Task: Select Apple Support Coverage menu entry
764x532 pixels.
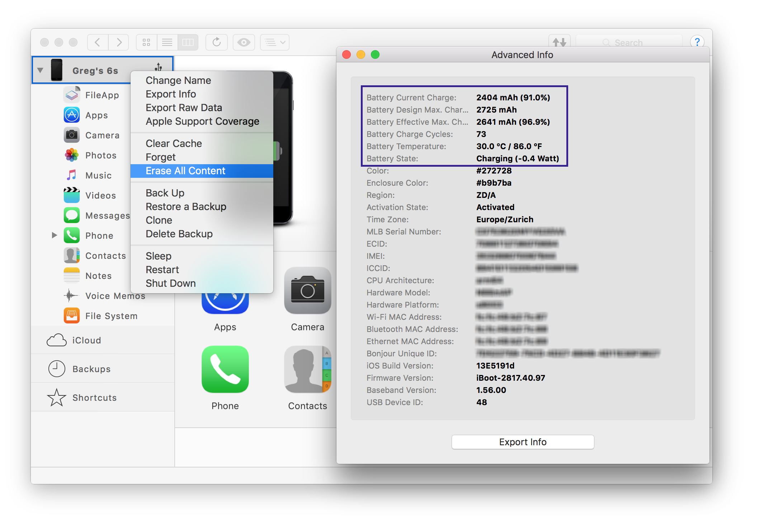Action: pyautogui.click(x=202, y=121)
